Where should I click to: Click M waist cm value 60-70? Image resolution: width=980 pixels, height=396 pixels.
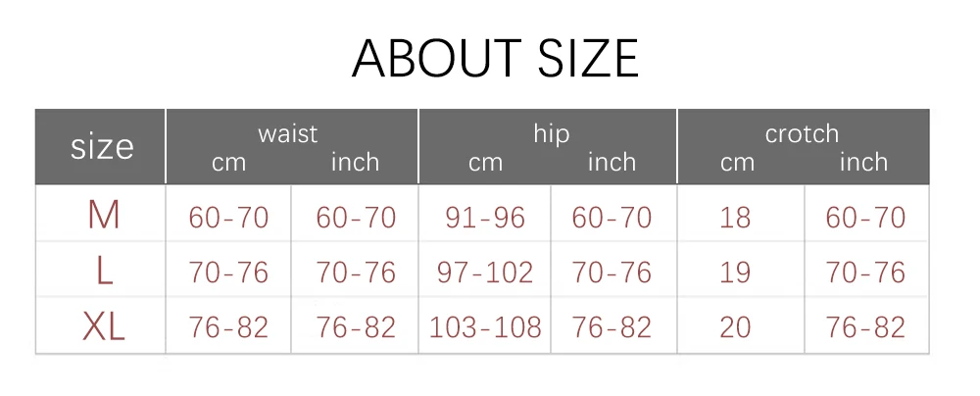228,218
